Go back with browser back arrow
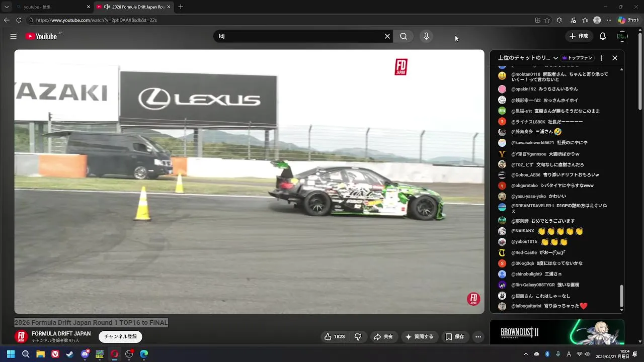 pos(7,20)
